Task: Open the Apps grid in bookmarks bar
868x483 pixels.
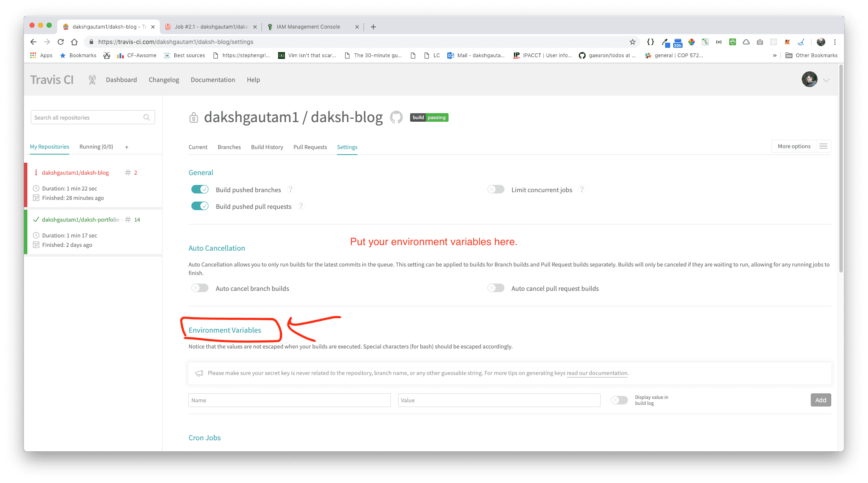Action: pyautogui.click(x=41, y=56)
